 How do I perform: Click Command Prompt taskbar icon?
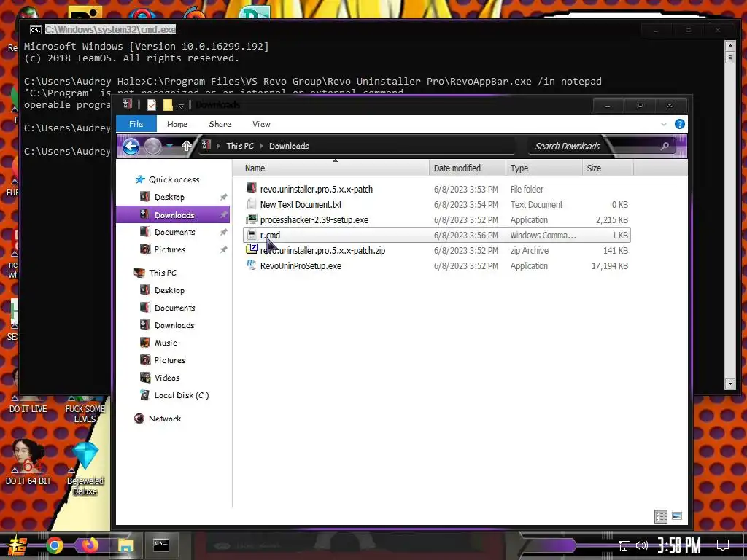point(161,545)
